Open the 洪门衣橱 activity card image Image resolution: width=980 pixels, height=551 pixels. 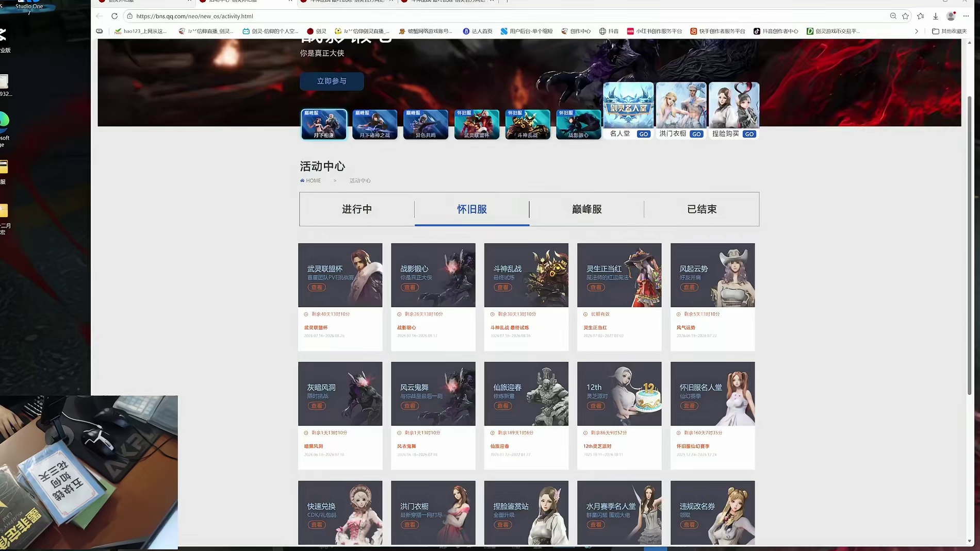[x=433, y=512]
